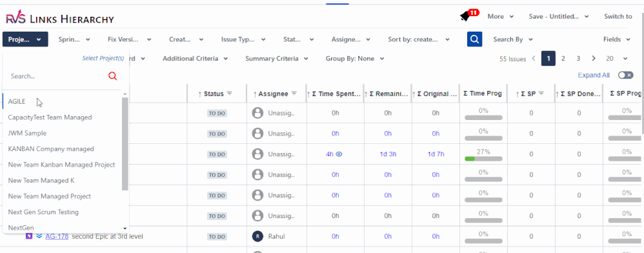Open the More menu

500,17
